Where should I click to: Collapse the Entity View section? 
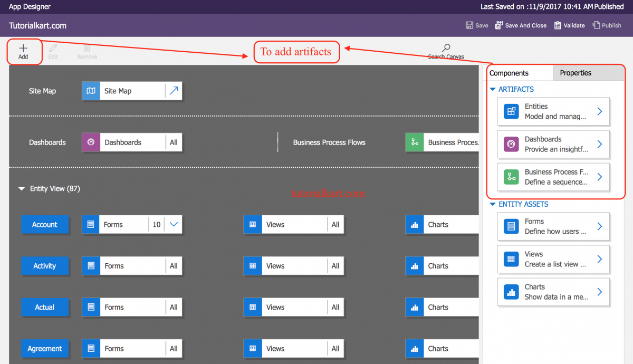pyautogui.click(x=21, y=188)
